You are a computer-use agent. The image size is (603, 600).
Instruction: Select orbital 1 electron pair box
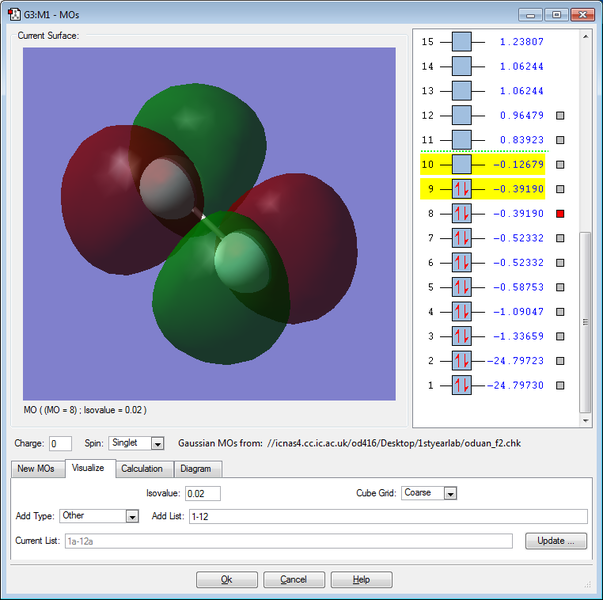461,385
